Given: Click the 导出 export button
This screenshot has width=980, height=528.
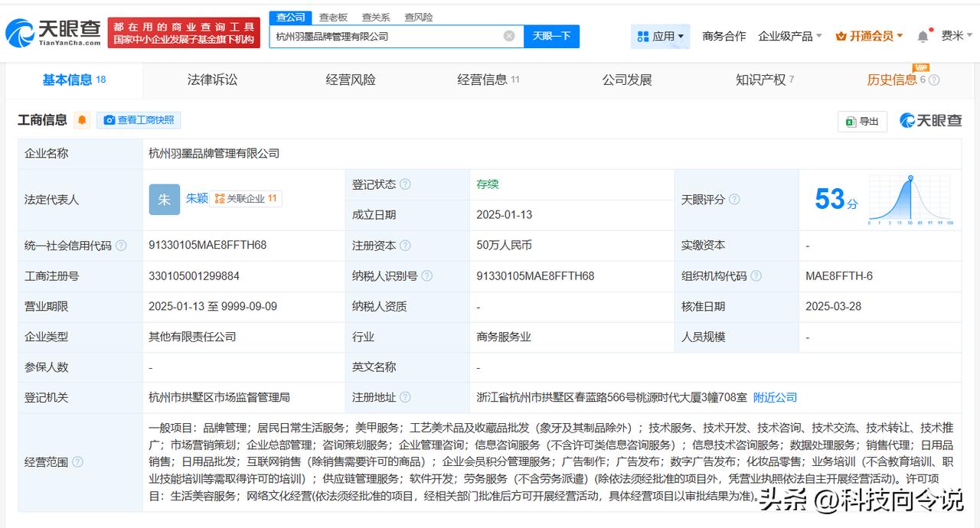Looking at the screenshot, I should tap(862, 121).
